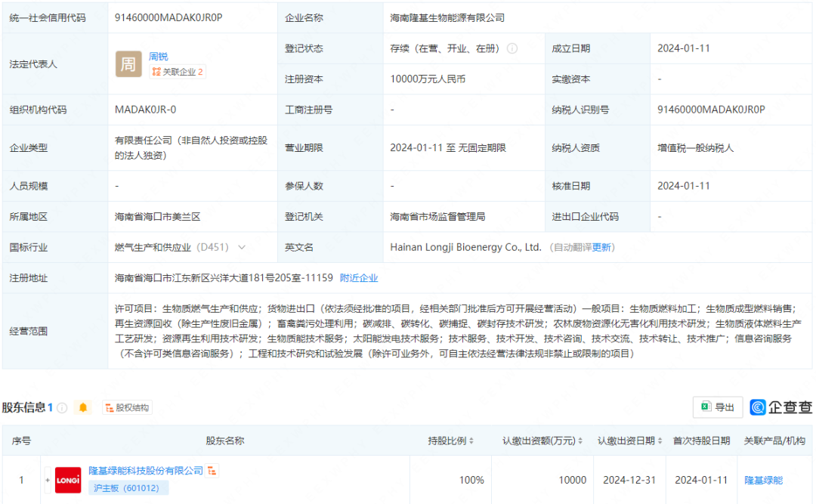Open 隆基绿能科技股份有限公司 shareholder link
The height and width of the screenshot is (504, 816).
click(x=146, y=471)
